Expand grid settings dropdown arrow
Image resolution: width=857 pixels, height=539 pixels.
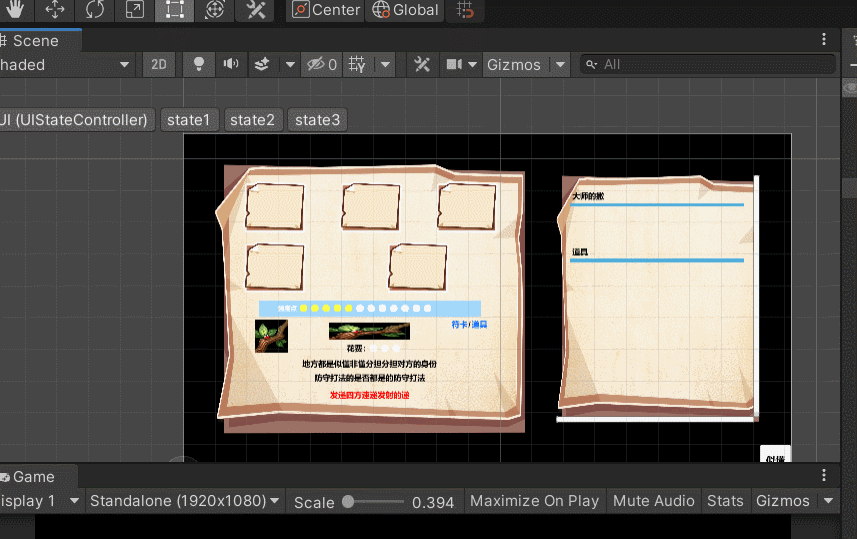tap(386, 65)
